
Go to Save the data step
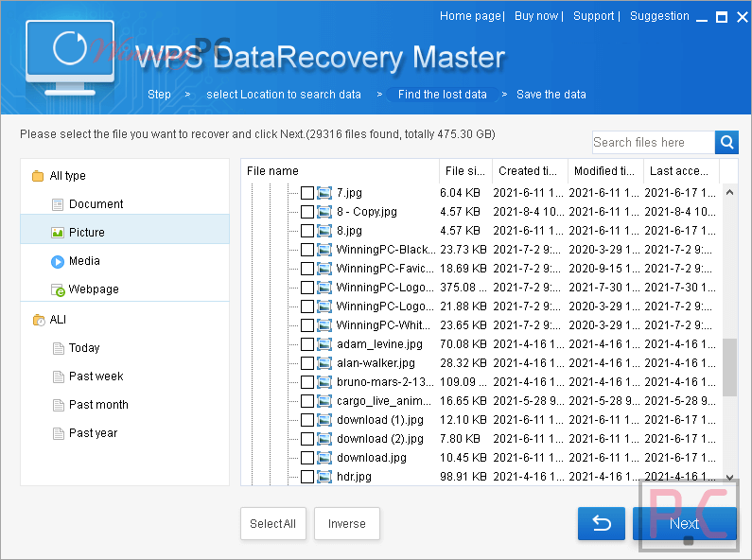[x=551, y=95]
